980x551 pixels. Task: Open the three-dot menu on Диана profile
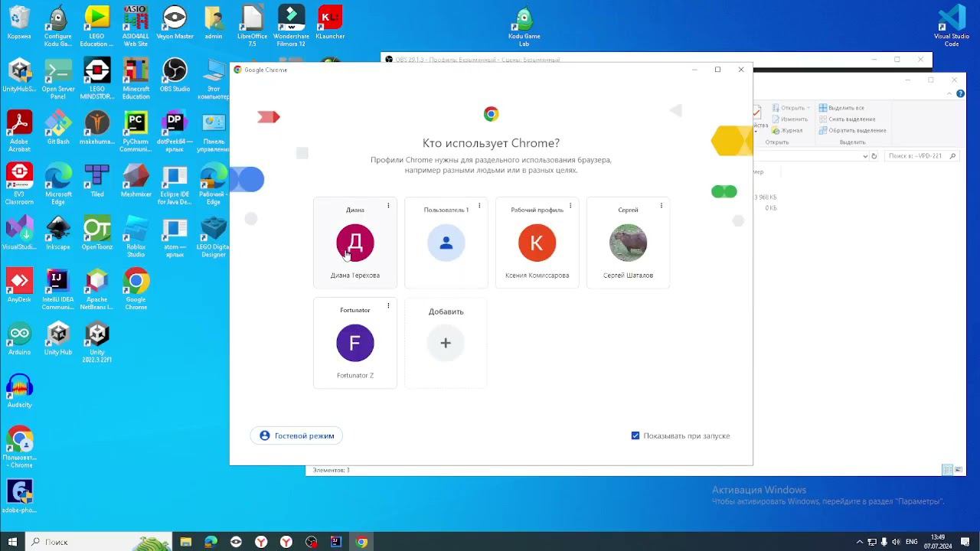click(388, 206)
